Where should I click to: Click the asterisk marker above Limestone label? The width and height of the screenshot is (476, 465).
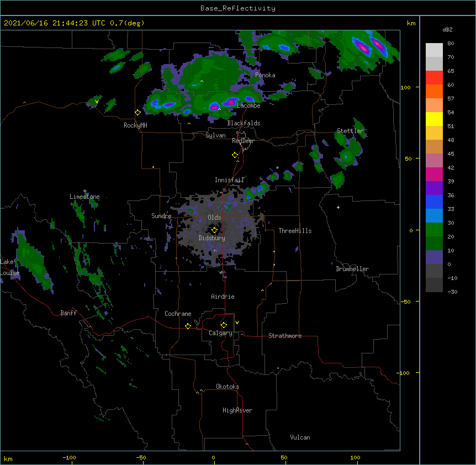[85, 191]
